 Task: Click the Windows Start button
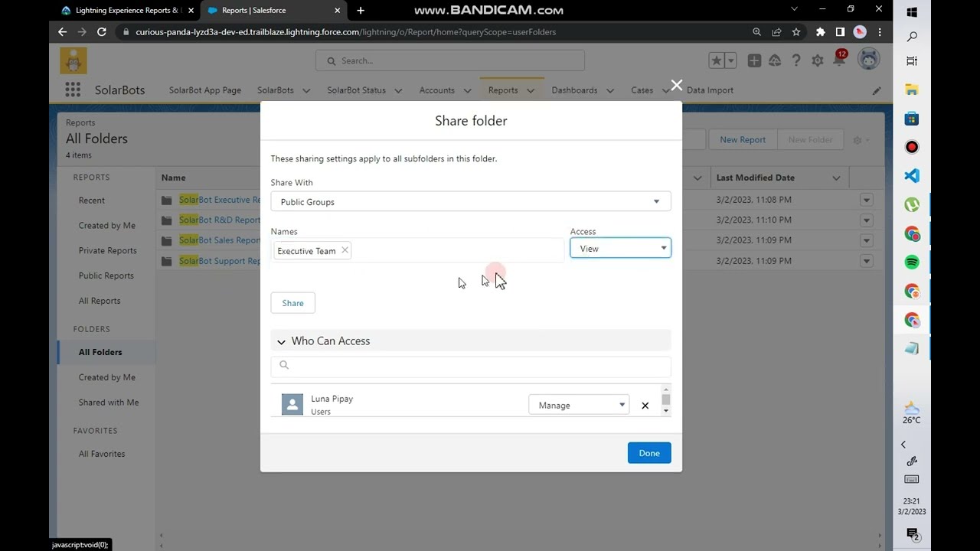point(912,12)
